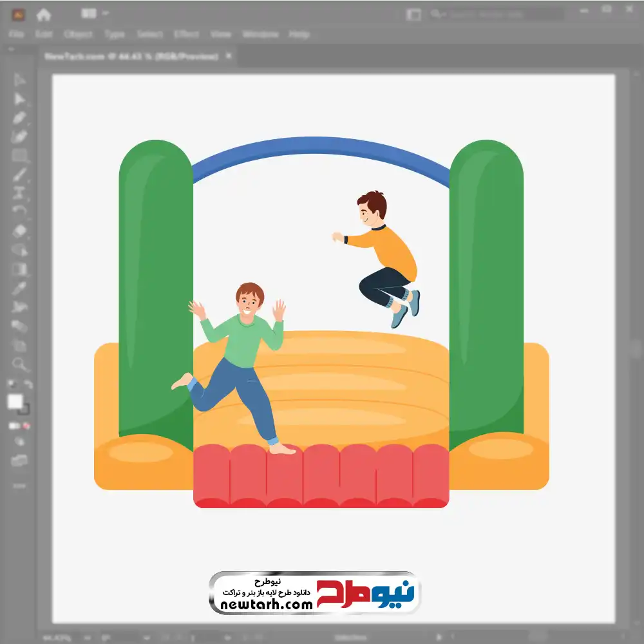Select the Selection tool arrow
This screenshot has height=644, width=644.
19,80
